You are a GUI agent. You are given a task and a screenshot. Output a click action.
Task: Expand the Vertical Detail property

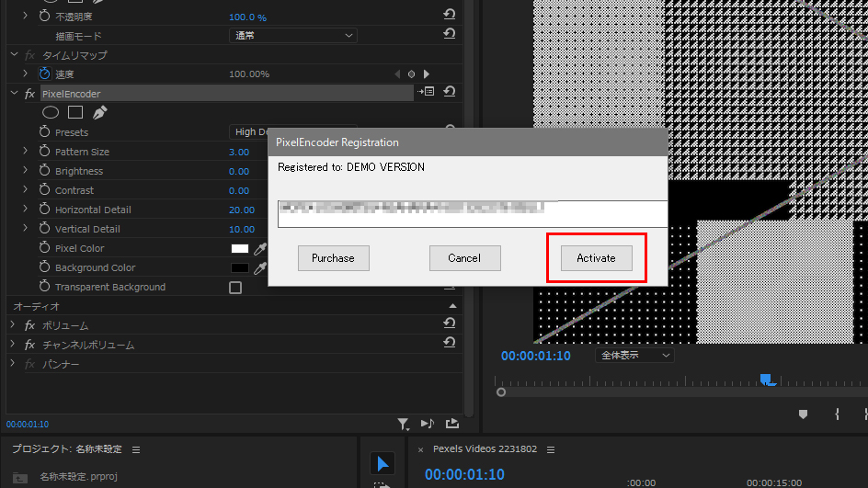coord(25,228)
